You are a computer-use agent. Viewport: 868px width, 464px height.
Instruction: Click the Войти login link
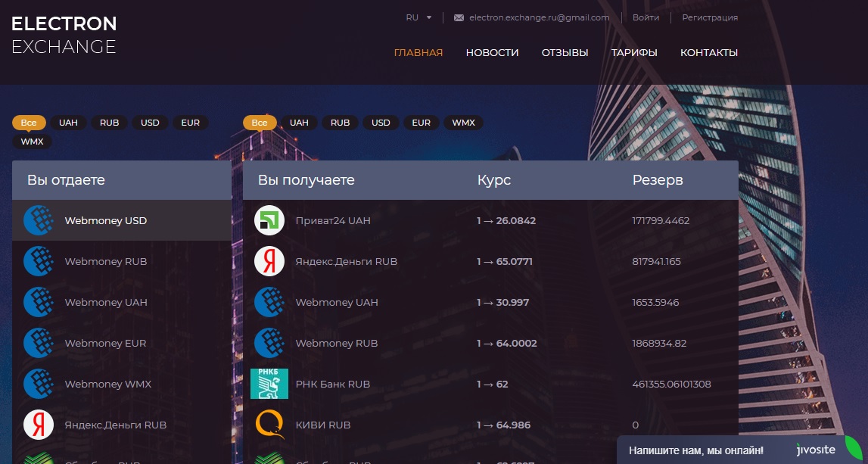click(x=646, y=17)
